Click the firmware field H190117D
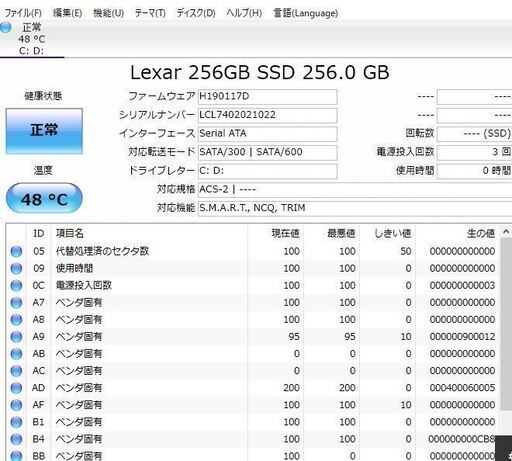The image size is (512, 461). (267, 96)
